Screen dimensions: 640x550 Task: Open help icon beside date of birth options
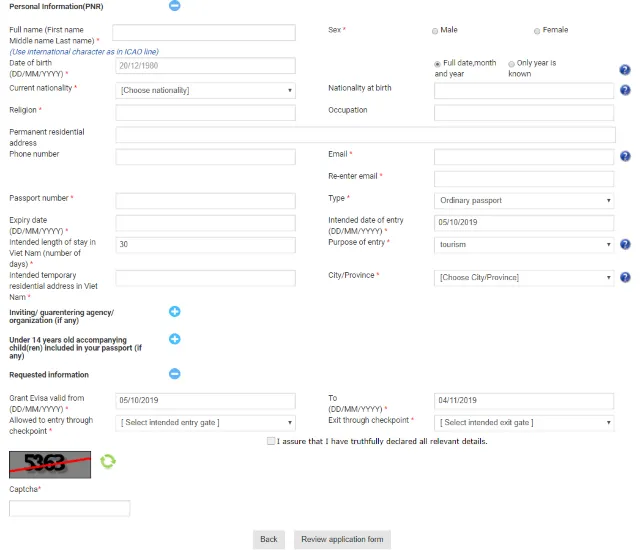[x=624, y=70]
